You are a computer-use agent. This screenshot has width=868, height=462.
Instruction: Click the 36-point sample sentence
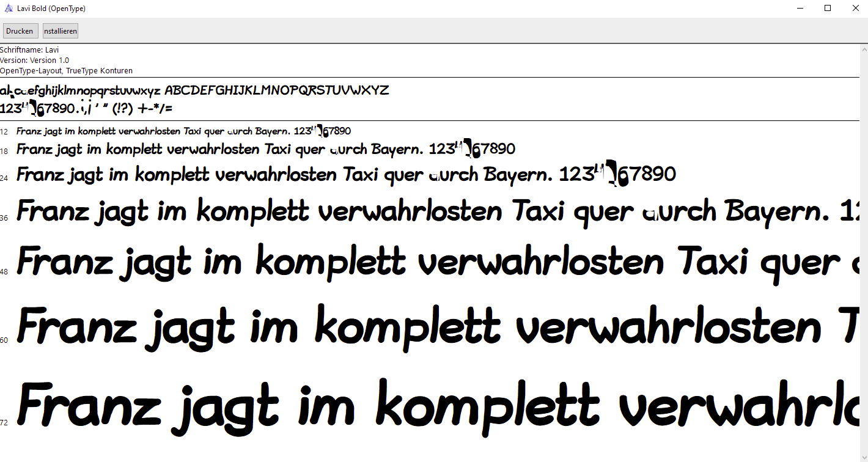click(x=428, y=212)
